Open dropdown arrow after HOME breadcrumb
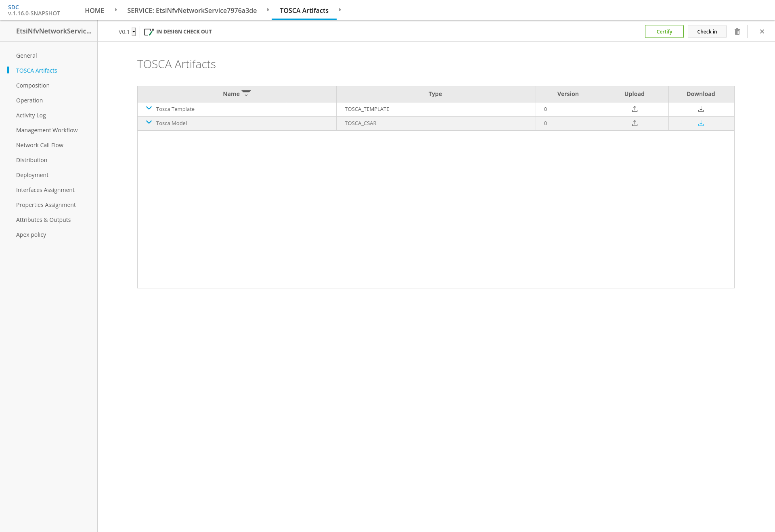The image size is (775, 532). pyautogui.click(x=116, y=10)
